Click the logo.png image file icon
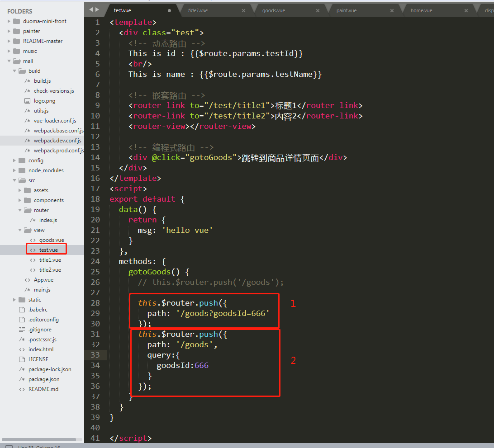Screen dimensions: 494x448 click(x=28, y=101)
